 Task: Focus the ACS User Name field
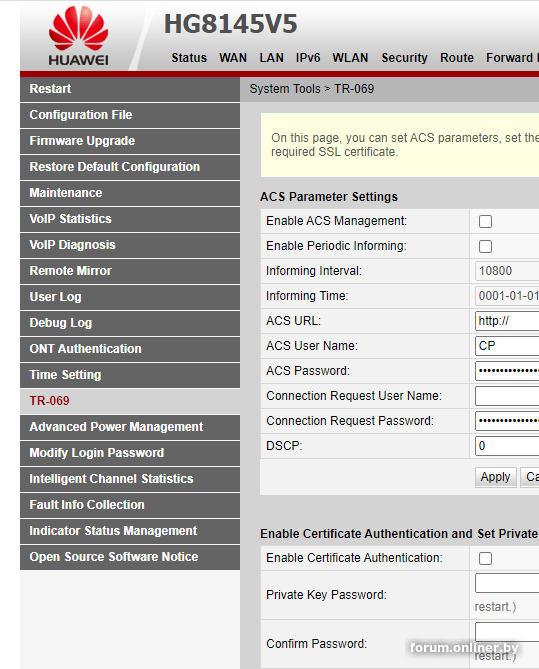point(507,346)
